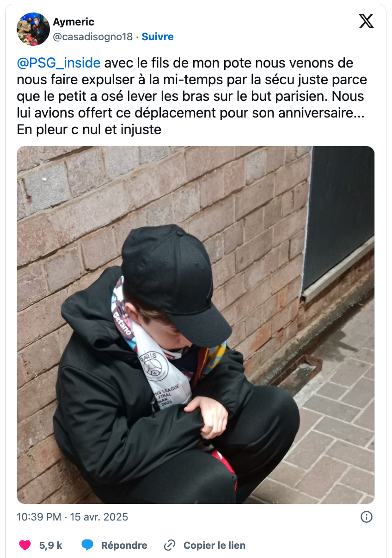This screenshot has width=392, height=558.
Task: Click the chain link copy icon
Action: tap(170, 545)
